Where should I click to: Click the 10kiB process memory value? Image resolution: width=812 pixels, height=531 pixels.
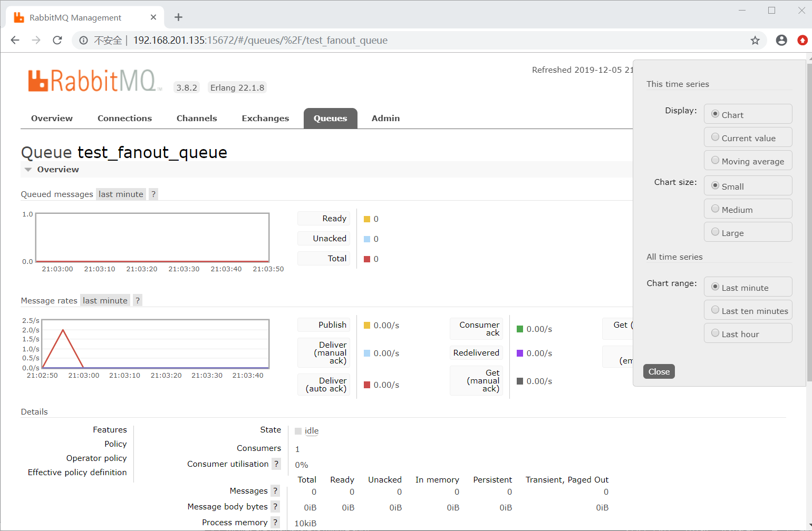coord(305,523)
